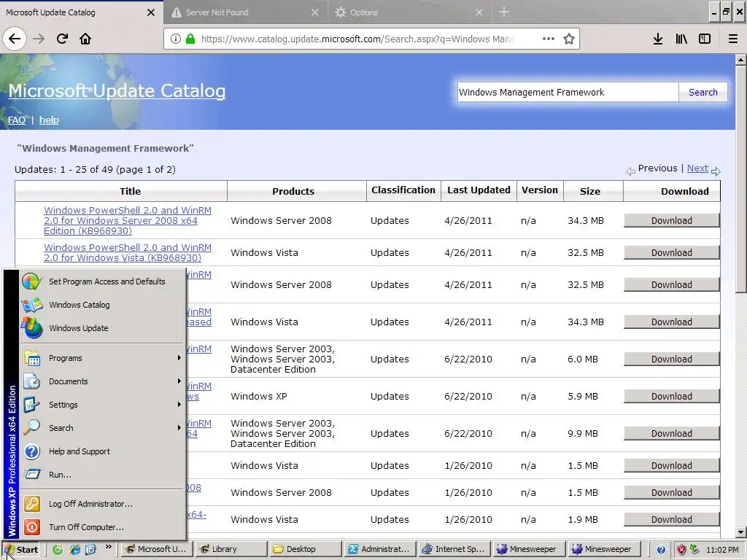Viewport: 747px width, 560px height.
Task: Open PowerShell 2.0 for Windows Vista (KB968930) link
Action: (128, 252)
